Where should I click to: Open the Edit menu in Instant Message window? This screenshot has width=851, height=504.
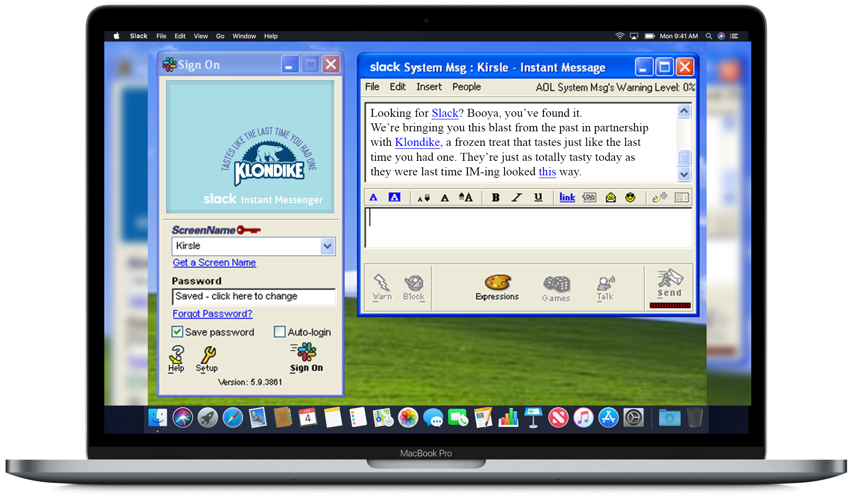(397, 87)
